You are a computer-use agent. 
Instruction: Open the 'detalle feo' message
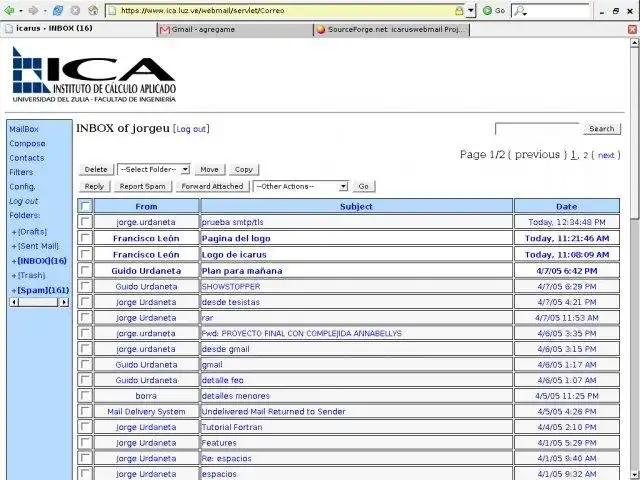point(222,380)
